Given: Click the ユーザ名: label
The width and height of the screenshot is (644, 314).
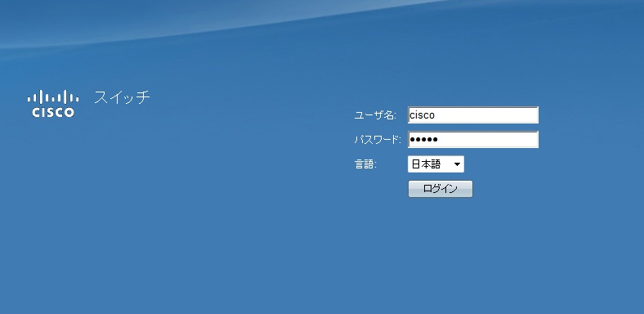Looking at the screenshot, I should (x=375, y=115).
